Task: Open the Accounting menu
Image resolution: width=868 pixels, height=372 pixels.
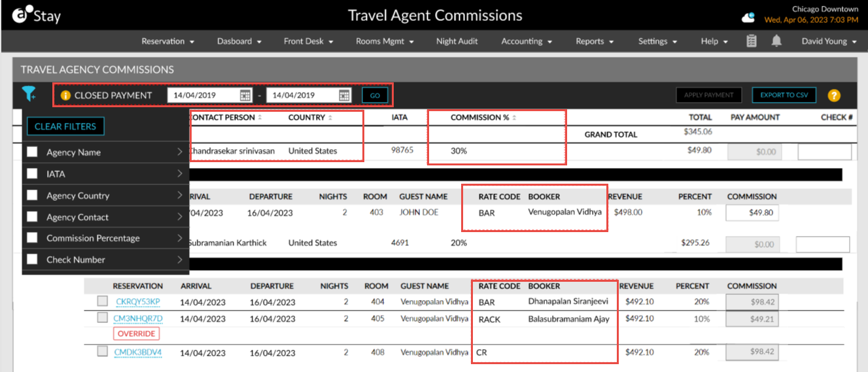Action: click(527, 41)
